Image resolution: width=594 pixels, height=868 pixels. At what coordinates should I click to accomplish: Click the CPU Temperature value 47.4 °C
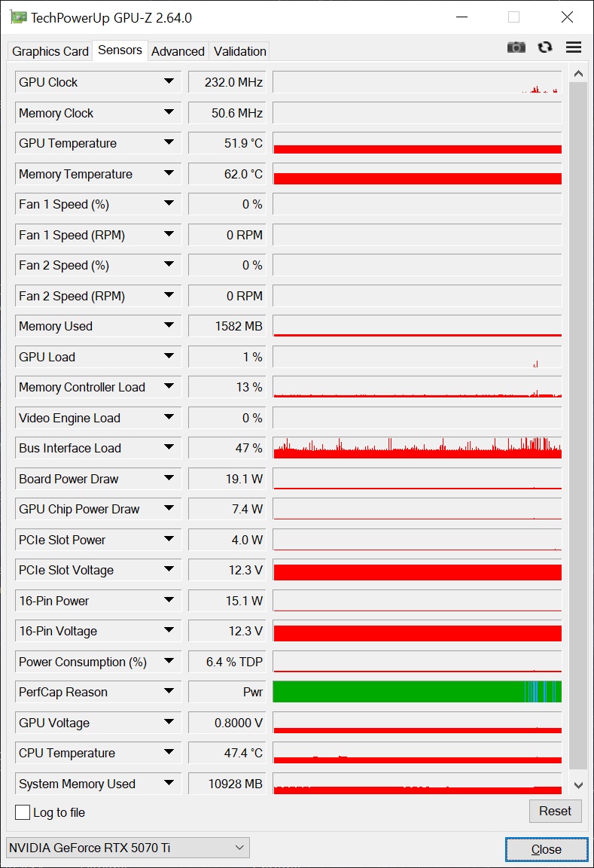pyautogui.click(x=227, y=753)
